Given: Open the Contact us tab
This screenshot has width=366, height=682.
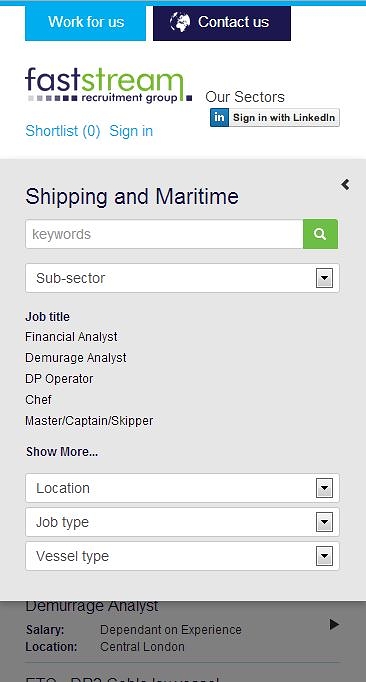Looking at the screenshot, I should 222,22.
